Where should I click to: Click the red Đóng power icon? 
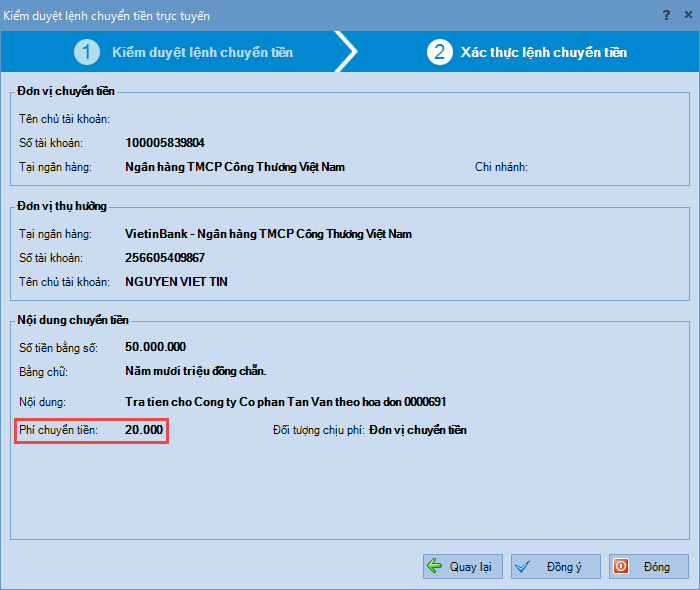point(621,566)
